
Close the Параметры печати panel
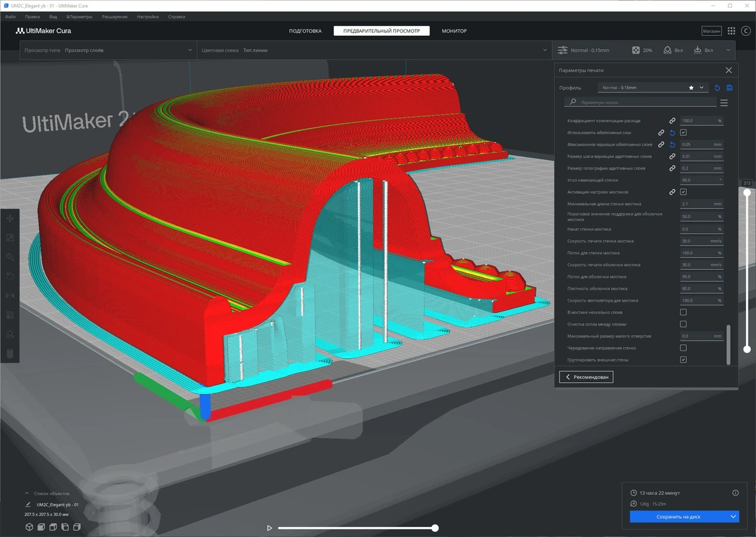coord(729,71)
